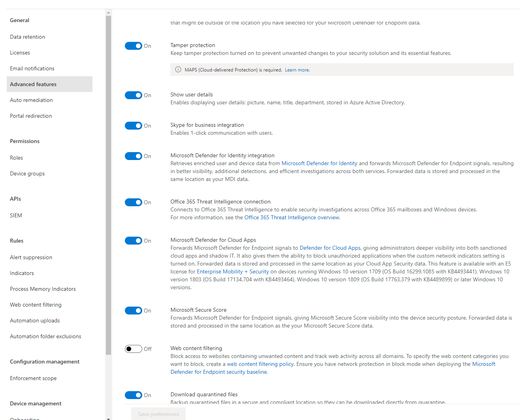Open SIEM under APIs section

tap(16, 215)
